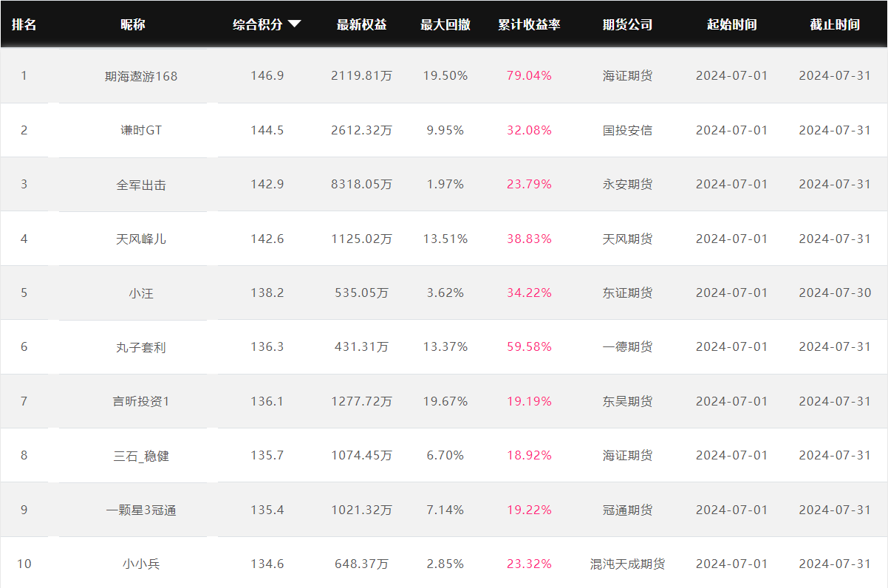
Task: Open trader 三石_稳健 profile
Action: point(141,456)
